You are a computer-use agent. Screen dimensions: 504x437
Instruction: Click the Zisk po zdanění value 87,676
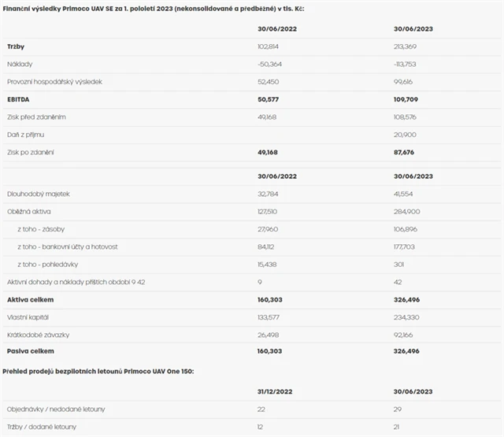pyautogui.click(x=408, y=151)
